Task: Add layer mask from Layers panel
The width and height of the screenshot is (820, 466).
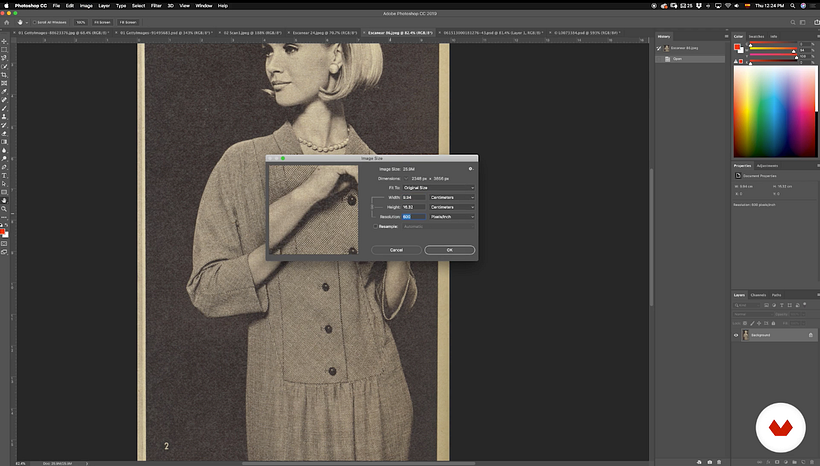Action: (x=777, y=462)
